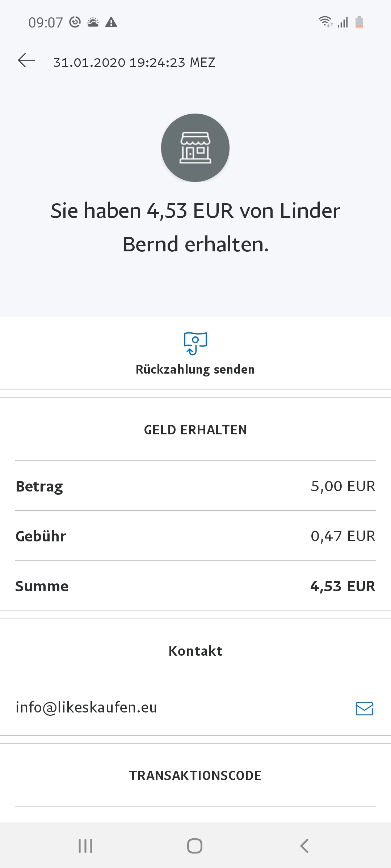
Task: Tap the battery indicator icon
Action: click(359, 22)
